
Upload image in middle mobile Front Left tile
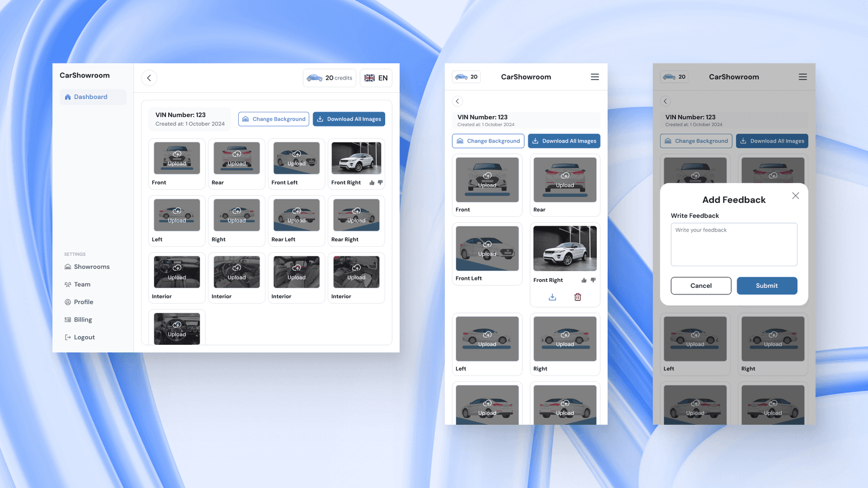coord(487,248)
